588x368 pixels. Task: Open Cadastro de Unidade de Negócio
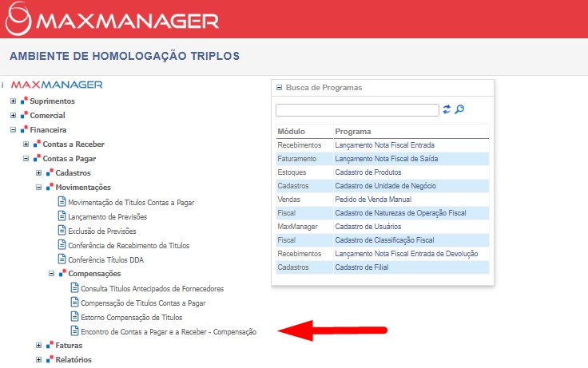(386, 185)
